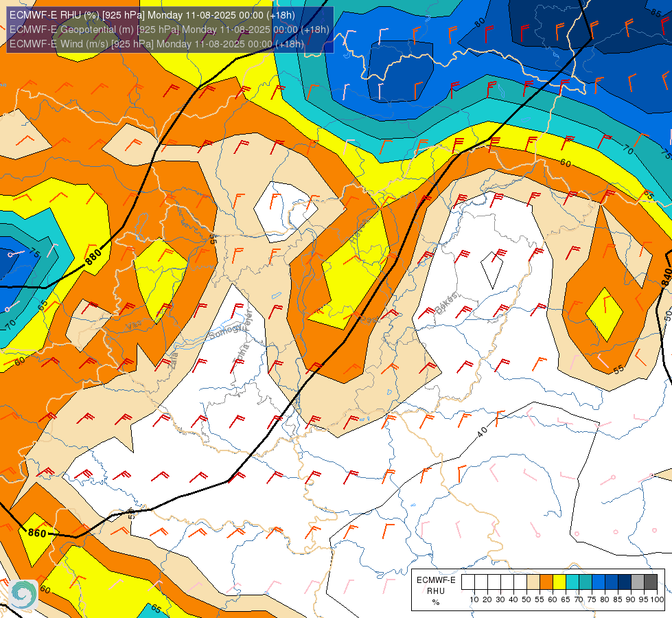The height and width of the screenshot is (618, 672).
Task: Click the Tolna county label
Action: point(240,354)
